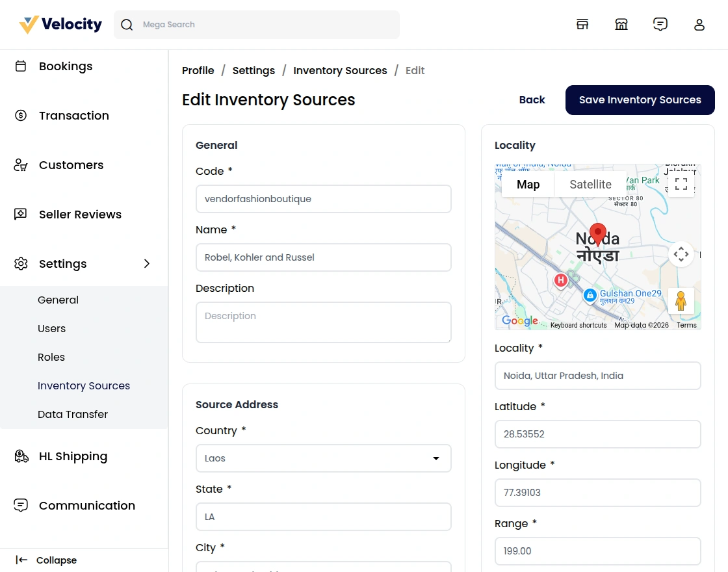Activate Street View with the Pegman icon
Viewport: 728px width, 572px height.
point(681,300)
